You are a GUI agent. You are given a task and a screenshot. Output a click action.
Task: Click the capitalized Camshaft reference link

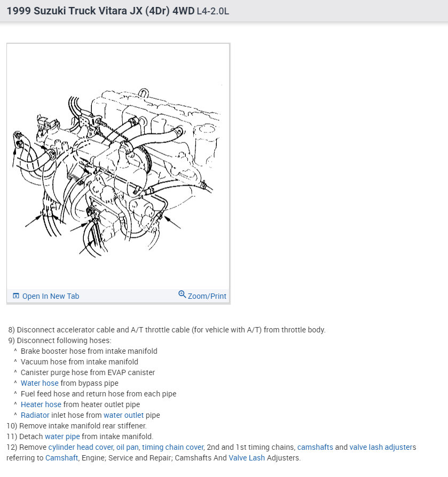click(x=62, y=458)
